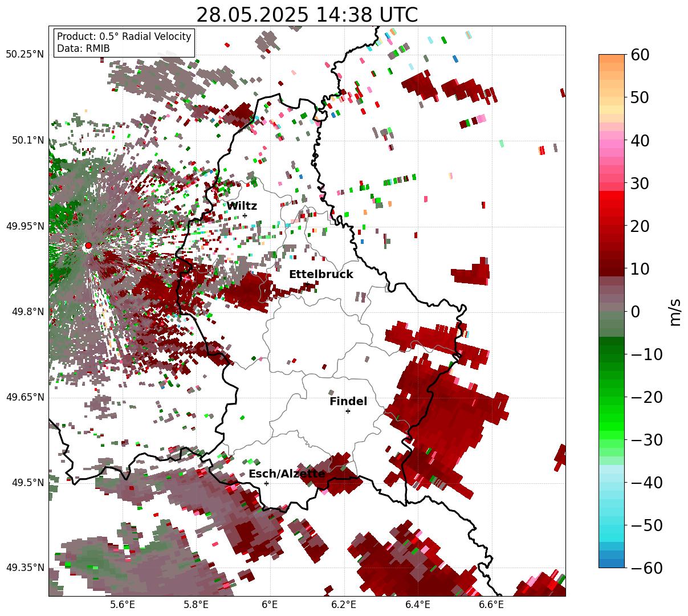Click the colorbar value 20

(x=639, y=226)
